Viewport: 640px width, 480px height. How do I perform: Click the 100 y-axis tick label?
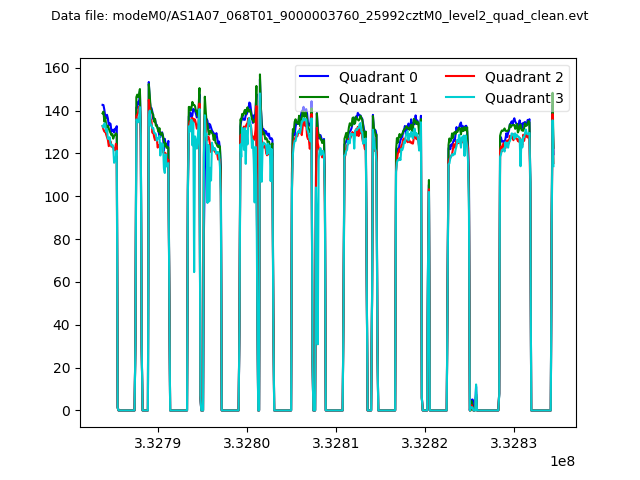[57, 197]
